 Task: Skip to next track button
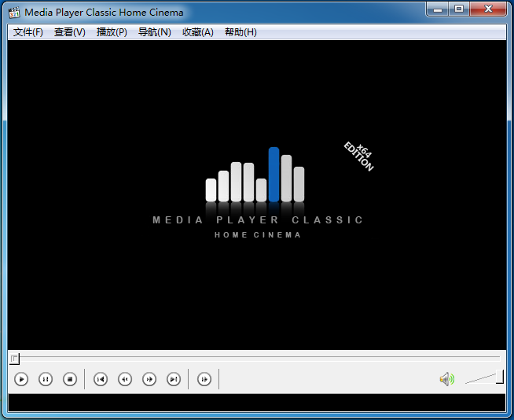coord(174,379)
